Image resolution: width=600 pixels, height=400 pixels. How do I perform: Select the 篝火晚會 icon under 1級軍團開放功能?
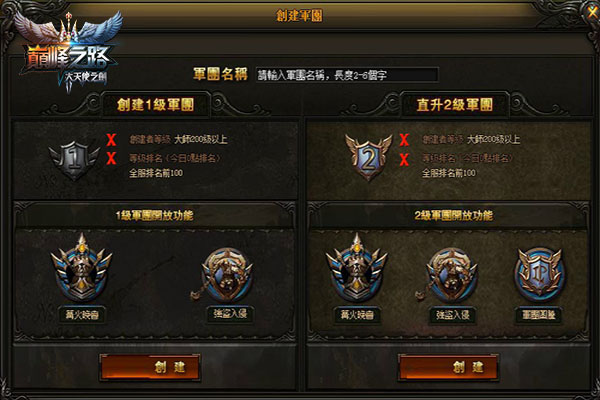pyautogui.click(x=82, y=268)
